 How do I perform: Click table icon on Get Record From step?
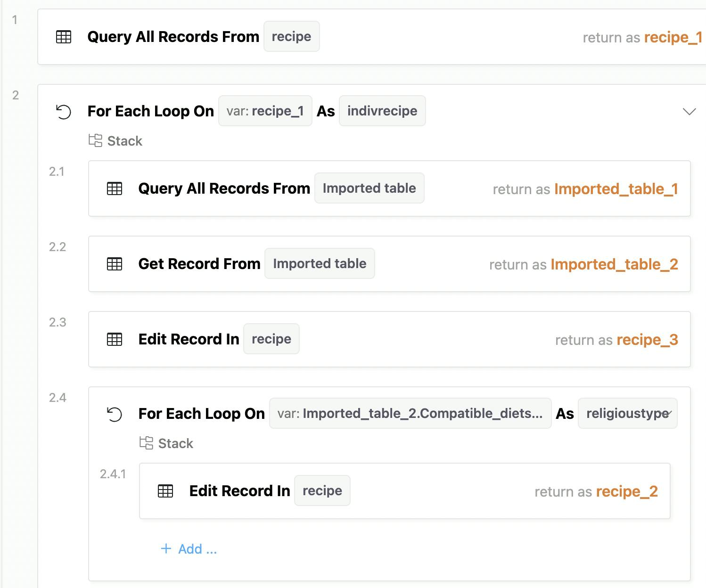(115, 264)
